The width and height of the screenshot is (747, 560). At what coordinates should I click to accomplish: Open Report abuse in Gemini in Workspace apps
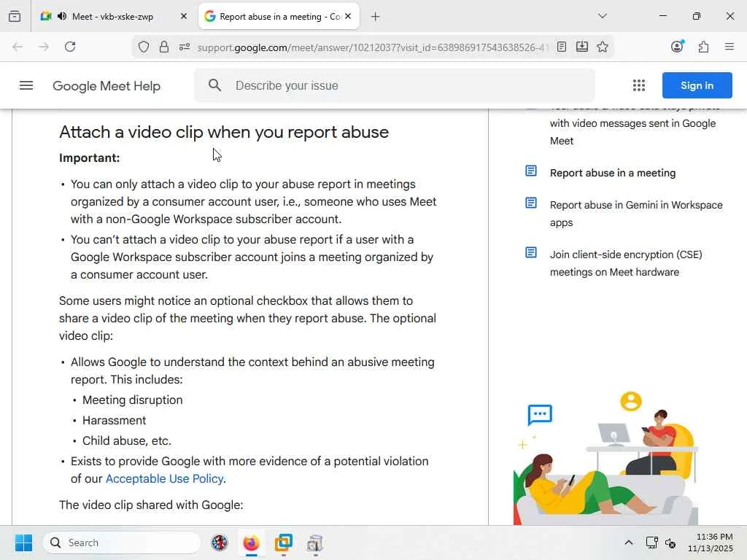pos(636,214)
